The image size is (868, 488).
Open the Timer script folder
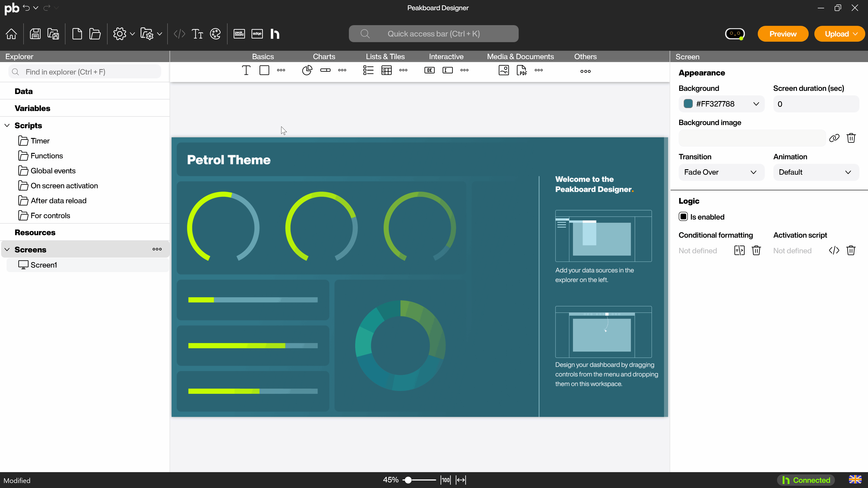(34, 141)
